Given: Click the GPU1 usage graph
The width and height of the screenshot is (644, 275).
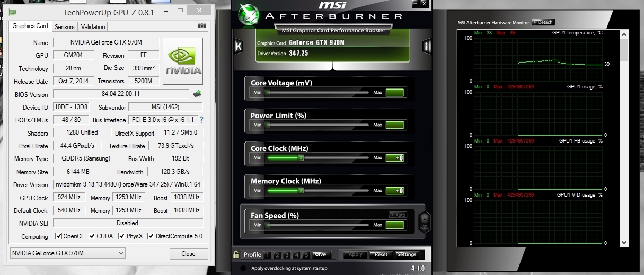Looking at the screenshot, I should (x=539, y=113).
